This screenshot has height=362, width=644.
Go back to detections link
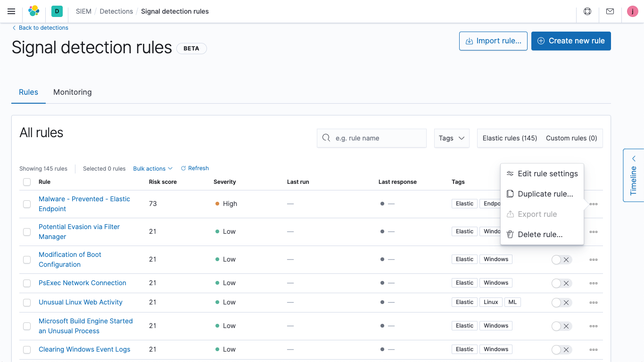point(40,28)
